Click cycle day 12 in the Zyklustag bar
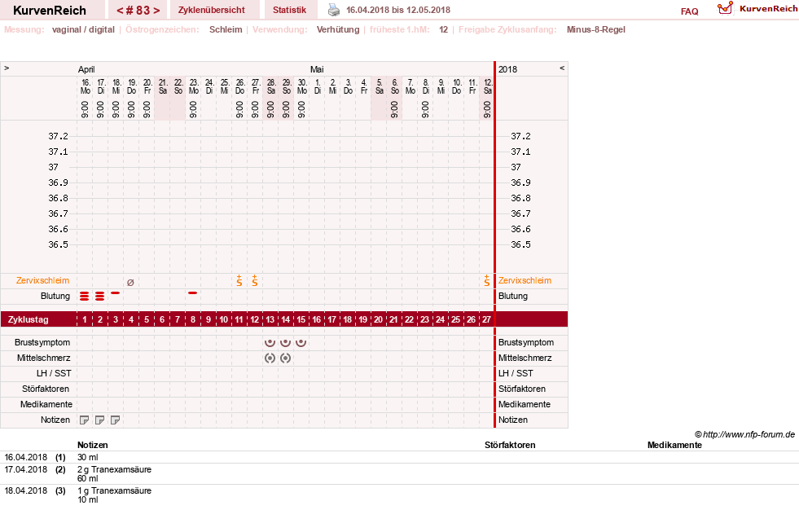Viewport: 799px width, 532px height. tap(255, 319)
